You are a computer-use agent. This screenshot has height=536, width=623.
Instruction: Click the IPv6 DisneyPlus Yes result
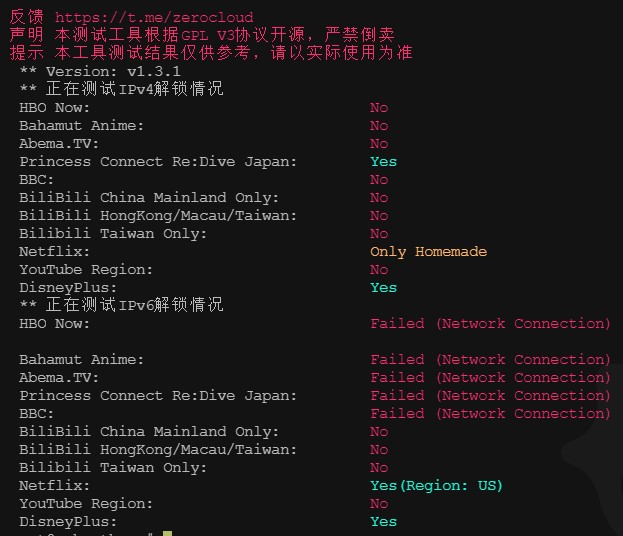(x=383, y=522)
